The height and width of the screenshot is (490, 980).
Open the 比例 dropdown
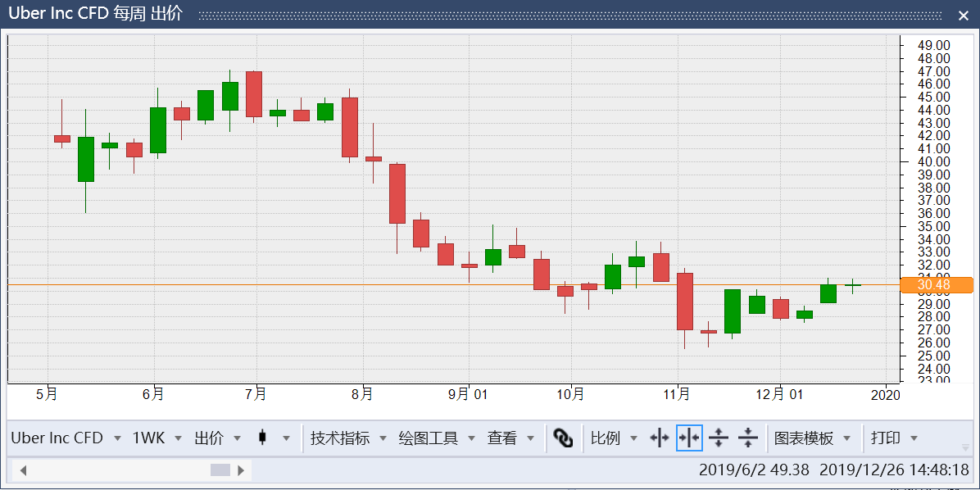pyautogui.click(x=614, y=438)
